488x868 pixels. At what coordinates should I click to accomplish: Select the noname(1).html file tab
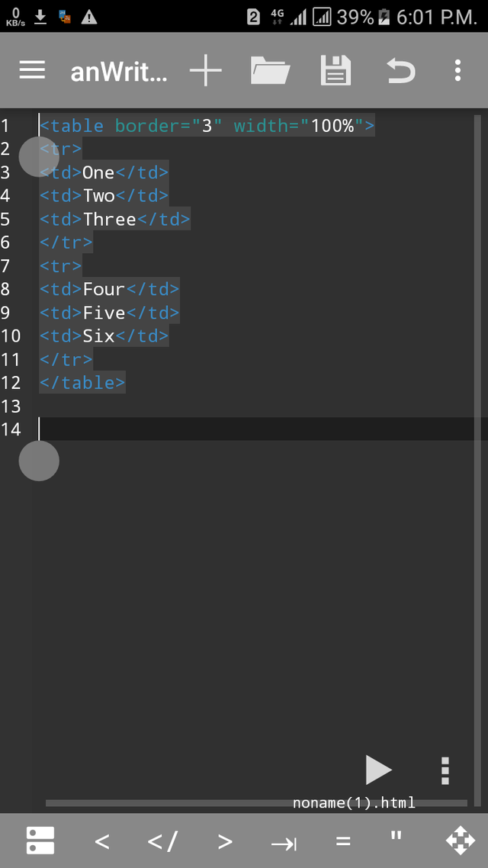[354, 802]
